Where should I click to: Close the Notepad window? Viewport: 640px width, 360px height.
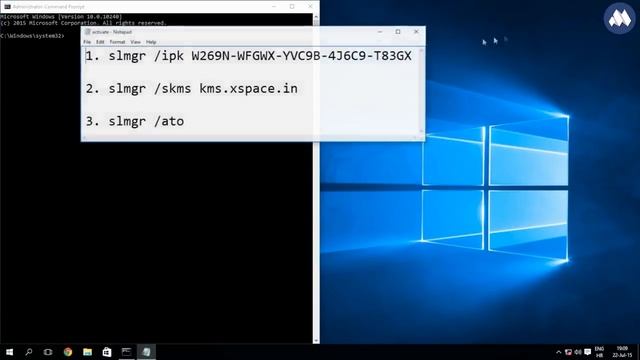point(416,32)
